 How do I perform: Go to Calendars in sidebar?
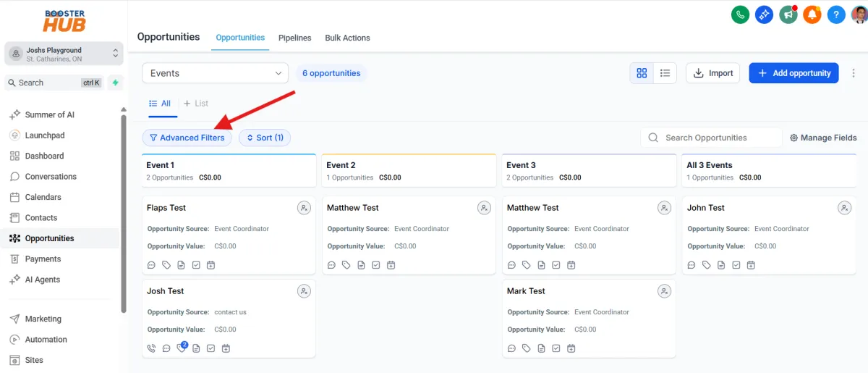pos(43,197)
